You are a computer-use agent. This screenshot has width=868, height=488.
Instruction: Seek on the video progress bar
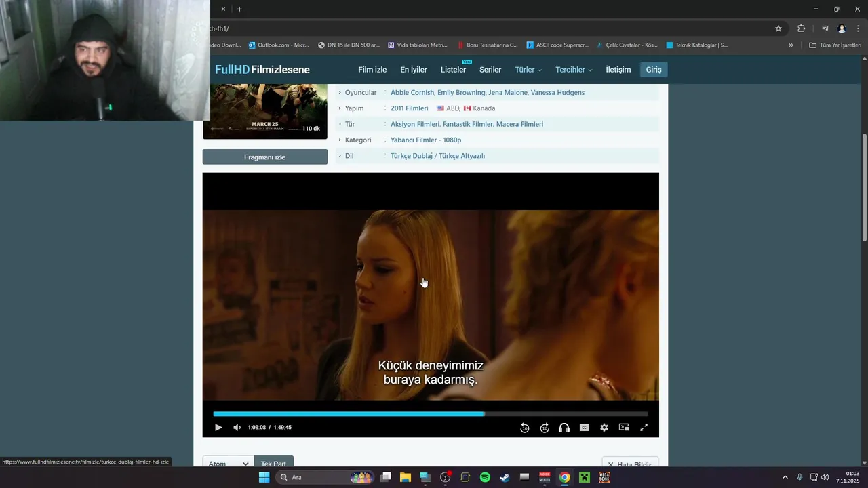(x=431, y=413)
